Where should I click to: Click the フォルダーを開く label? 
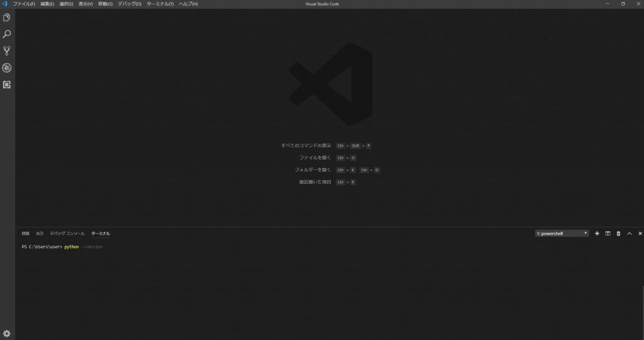[x=313, y=170]
